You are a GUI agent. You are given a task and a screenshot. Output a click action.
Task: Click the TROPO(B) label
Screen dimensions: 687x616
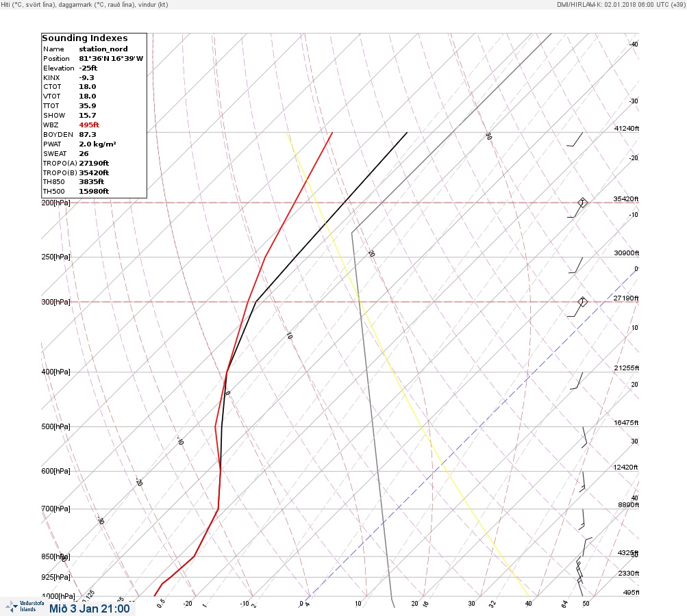click(60, 173)
